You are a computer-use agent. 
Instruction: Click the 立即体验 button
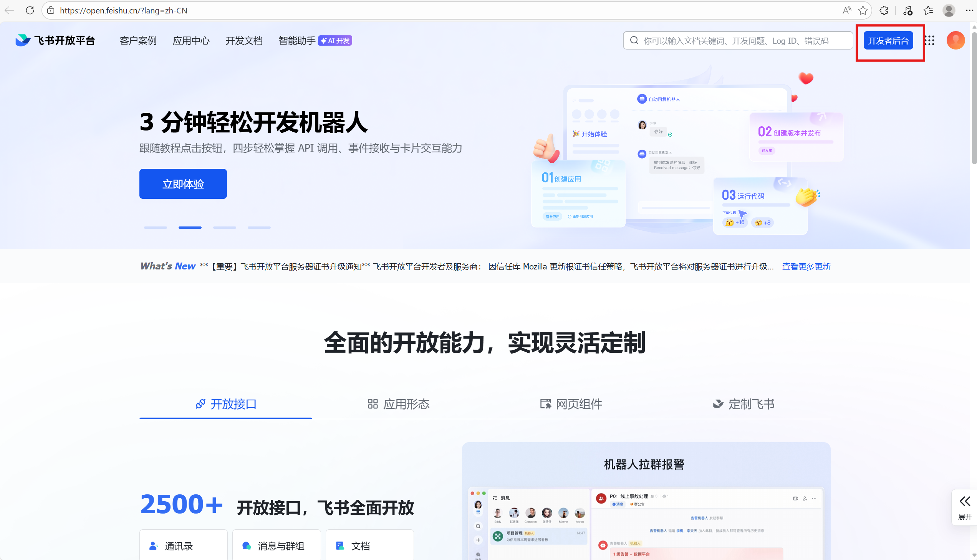point(183,184)
